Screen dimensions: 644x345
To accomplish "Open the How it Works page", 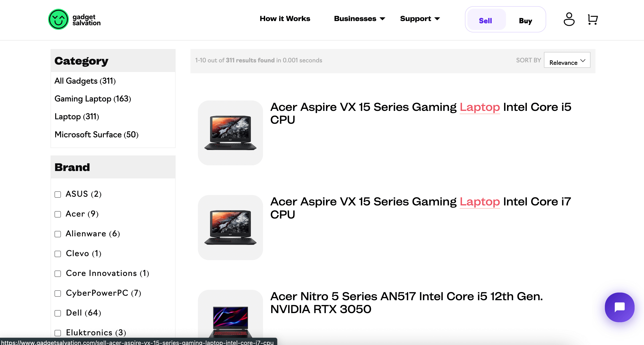I will pyautogui.click(x=285, y=19).
